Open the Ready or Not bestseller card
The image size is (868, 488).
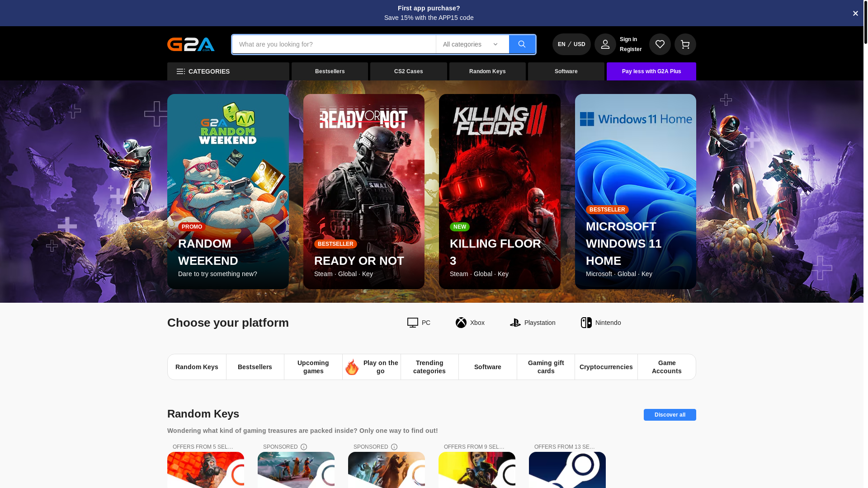point(364,192)
